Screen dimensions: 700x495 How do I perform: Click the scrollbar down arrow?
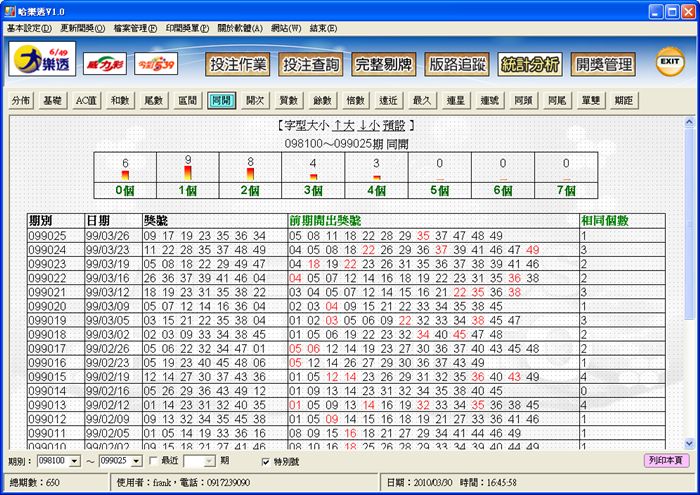689,443
